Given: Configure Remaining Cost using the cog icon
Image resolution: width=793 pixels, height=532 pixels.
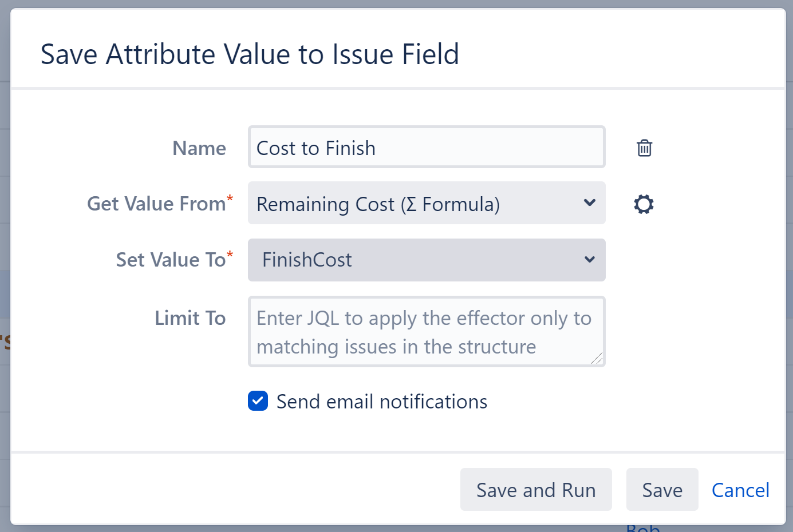Looking at the screenshot, I should point(643,204).
